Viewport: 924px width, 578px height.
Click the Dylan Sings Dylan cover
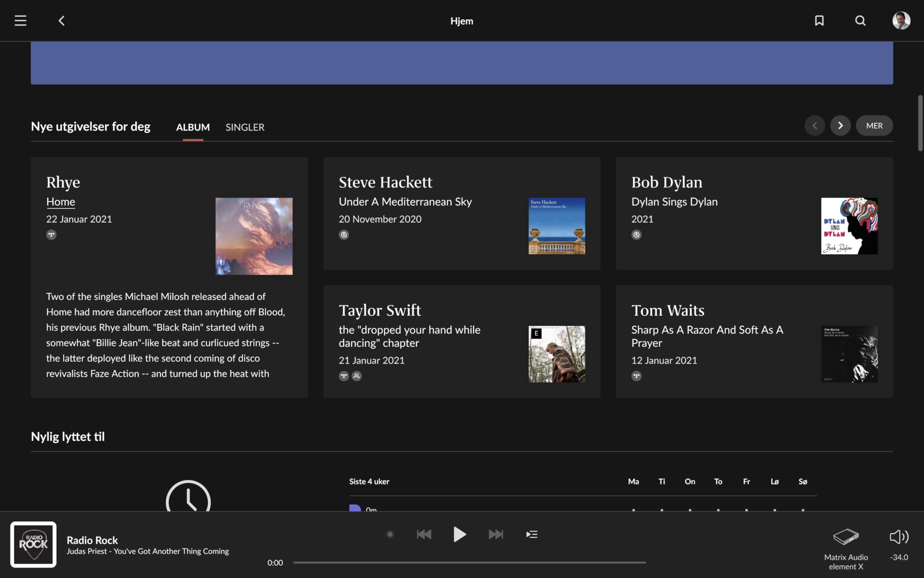coord(849,226)
